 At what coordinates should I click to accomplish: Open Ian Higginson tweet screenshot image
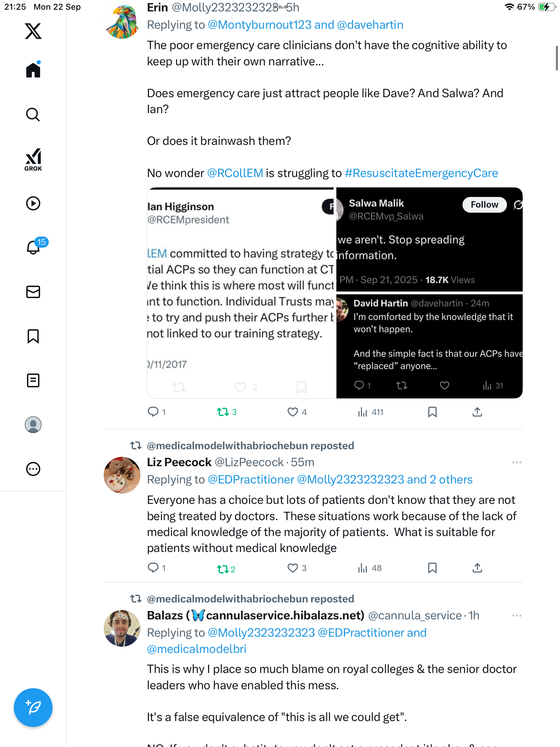(241, 293)
